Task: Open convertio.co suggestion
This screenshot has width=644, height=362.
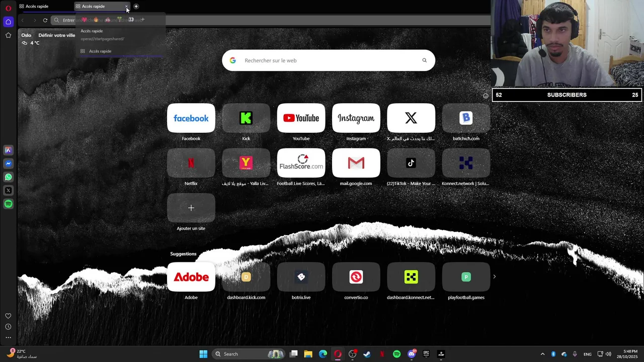Action: pyautogui.click(x=356, y=277)
